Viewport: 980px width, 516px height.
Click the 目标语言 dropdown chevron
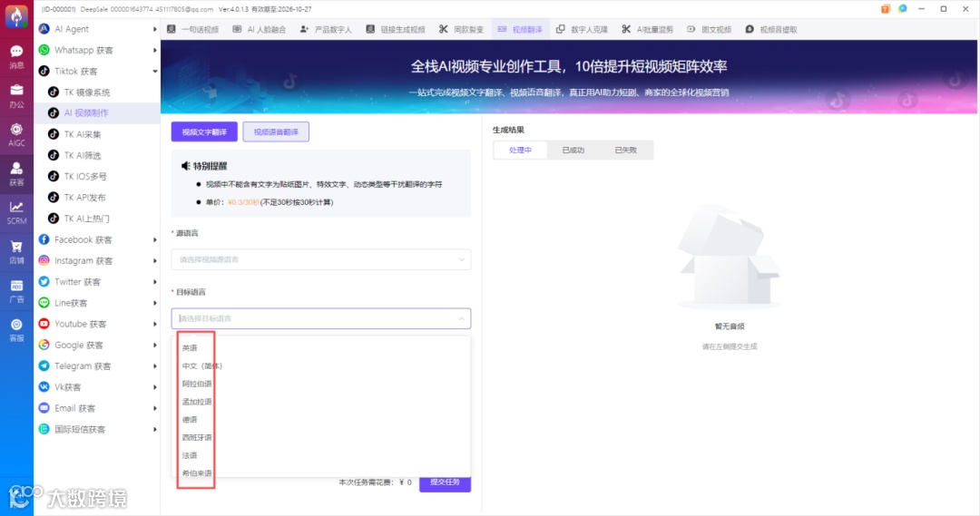461,318
